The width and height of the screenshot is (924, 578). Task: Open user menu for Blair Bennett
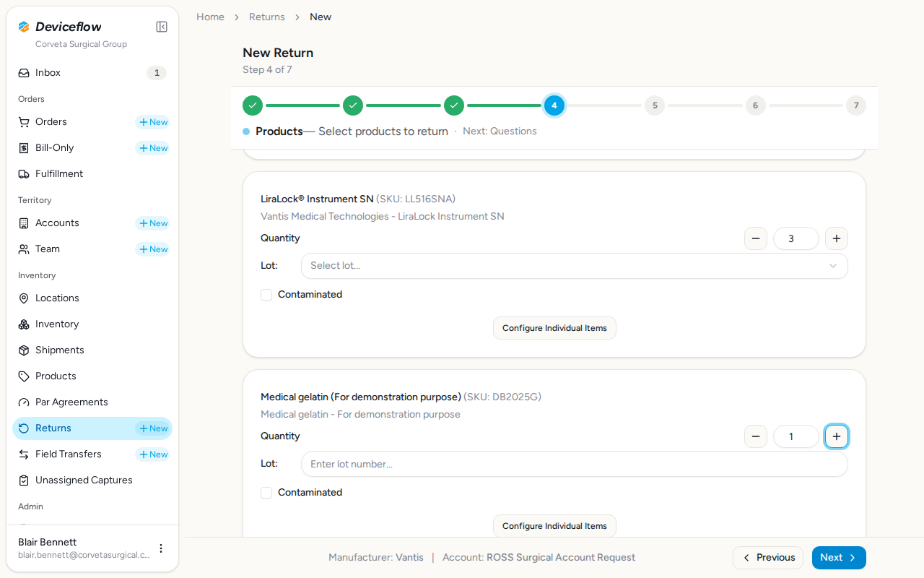tap(161, 548)
